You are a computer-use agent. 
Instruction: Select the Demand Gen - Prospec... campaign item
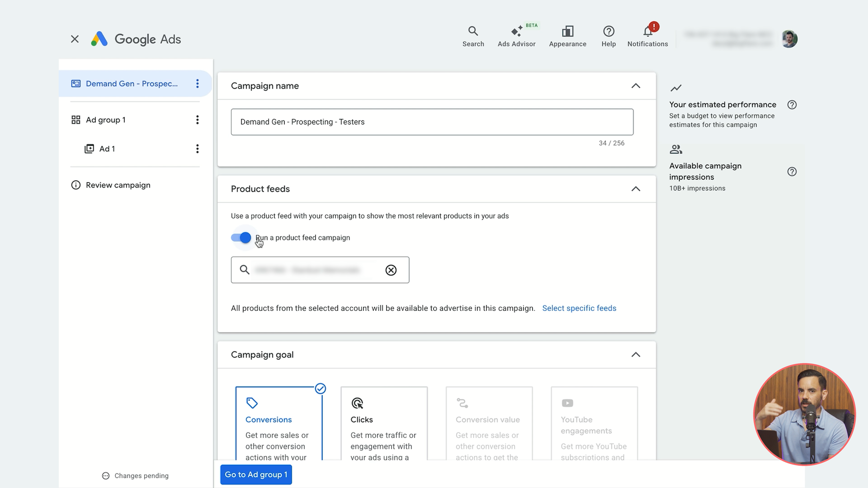coord(131,84)
